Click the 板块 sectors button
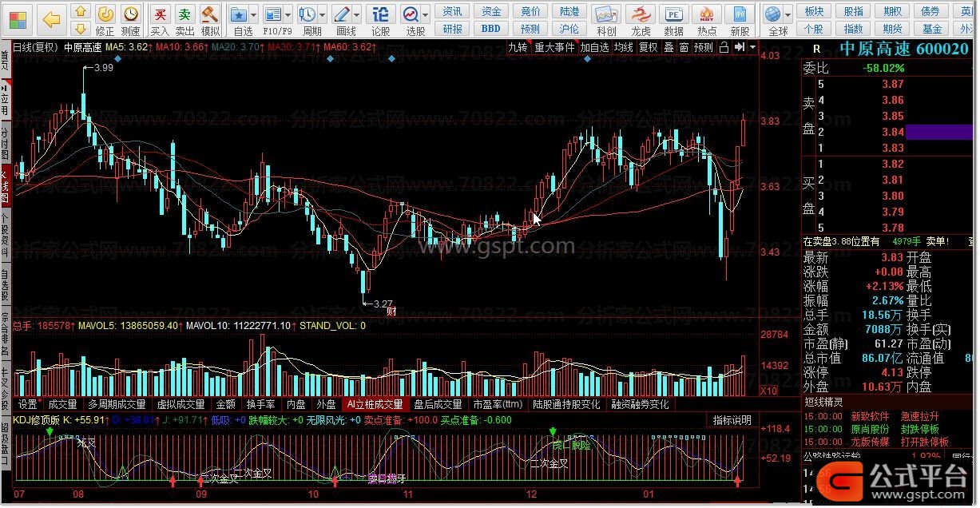Image resolution: width=980 pixels, height=508 pixels. [x=814, y=11]
